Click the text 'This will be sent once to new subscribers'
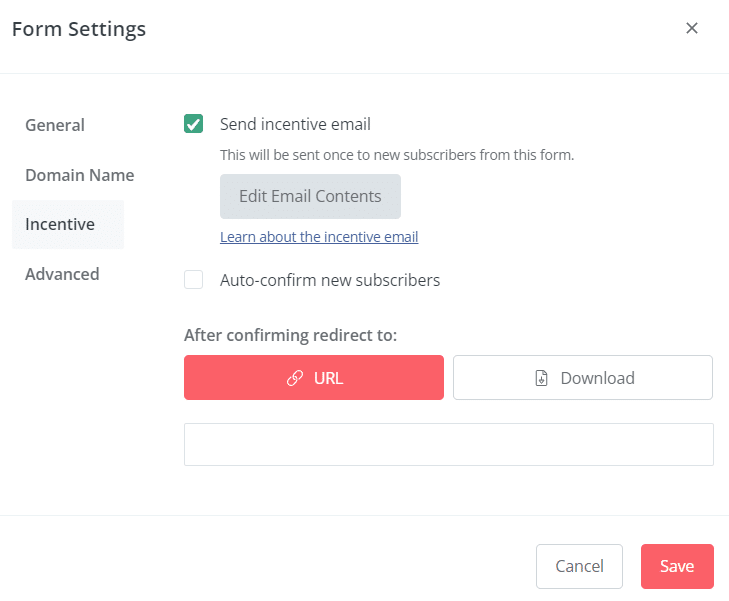The height and width of the screenshot is (601, 729). tap(348, 155)
